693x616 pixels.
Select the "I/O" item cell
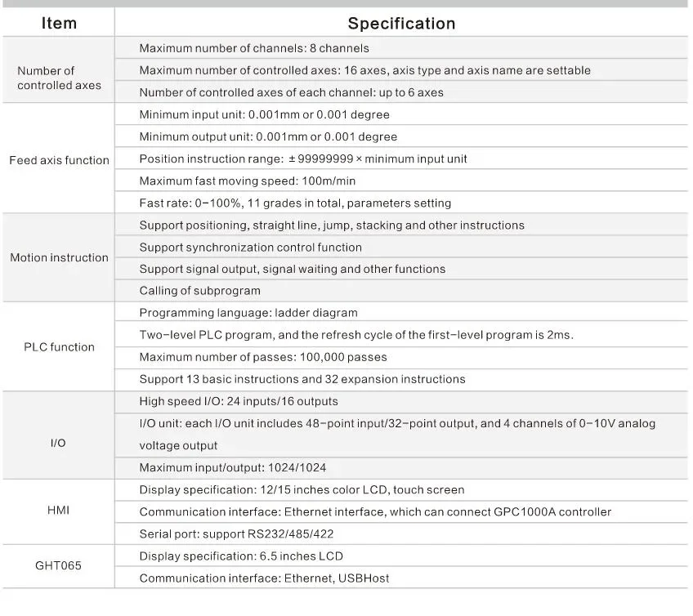click(59, 442)
